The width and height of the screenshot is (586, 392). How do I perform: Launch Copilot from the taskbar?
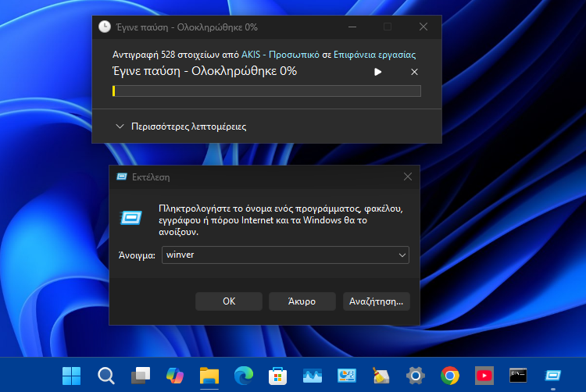point(174,376)
